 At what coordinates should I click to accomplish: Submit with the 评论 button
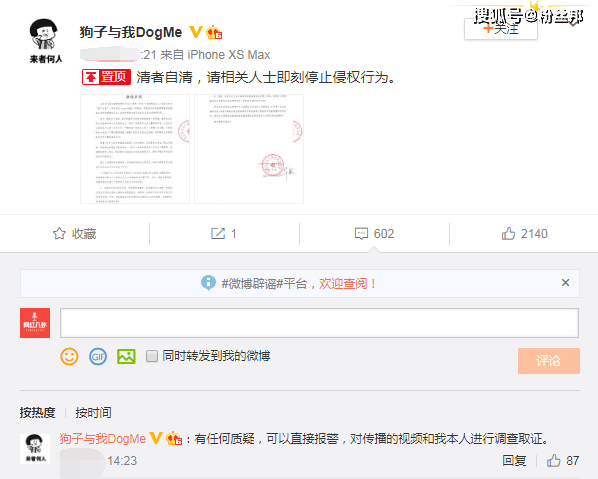[549, 361]
